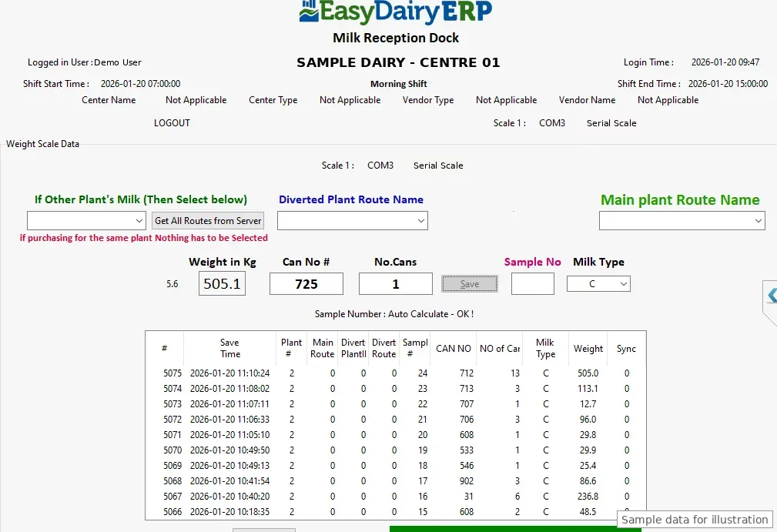Click weight value 505.0
The height and width of the screenshot is (532, 777).
click(588, 373)
